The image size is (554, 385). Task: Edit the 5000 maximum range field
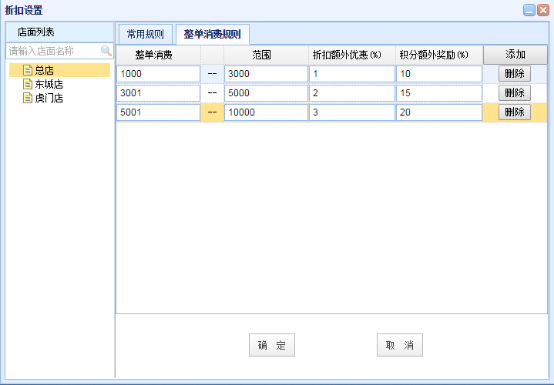[266, 93]
